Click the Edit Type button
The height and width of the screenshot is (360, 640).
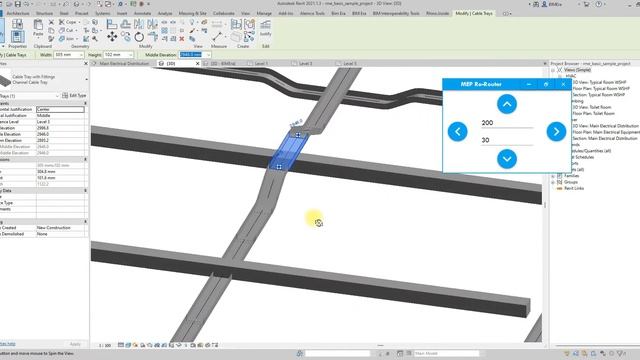tap(74, 96)
